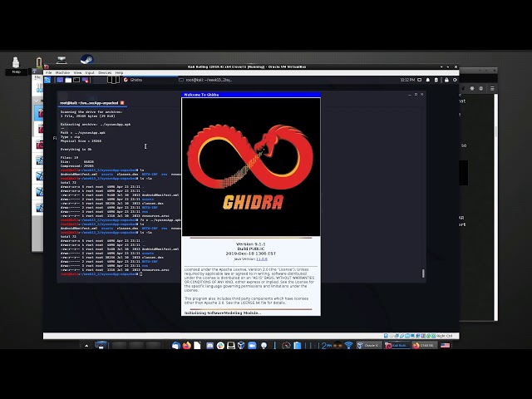Click the Ghidra dragon logo splash image
The image size is (532, 399).
coord(251,167)
